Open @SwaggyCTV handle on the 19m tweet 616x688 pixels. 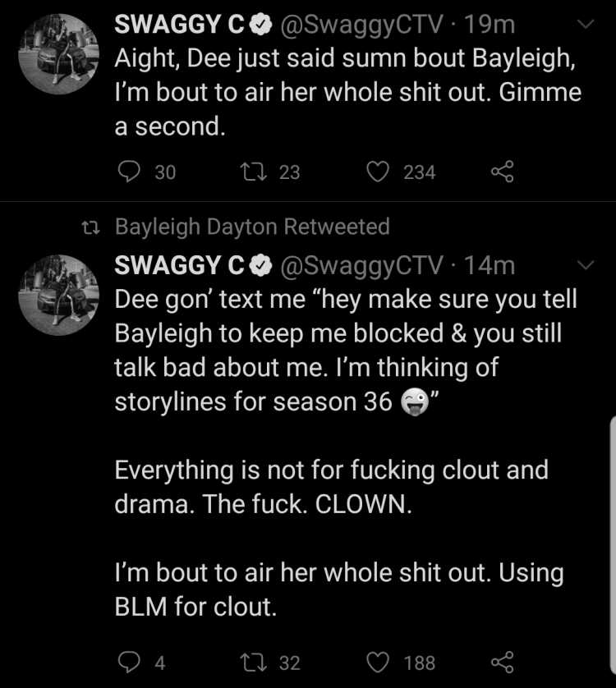coord(361,25)
